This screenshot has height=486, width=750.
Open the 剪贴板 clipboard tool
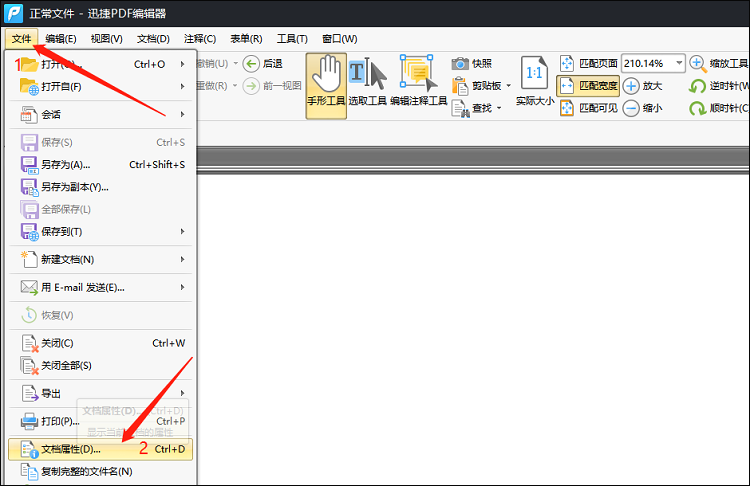click(477, 86)
